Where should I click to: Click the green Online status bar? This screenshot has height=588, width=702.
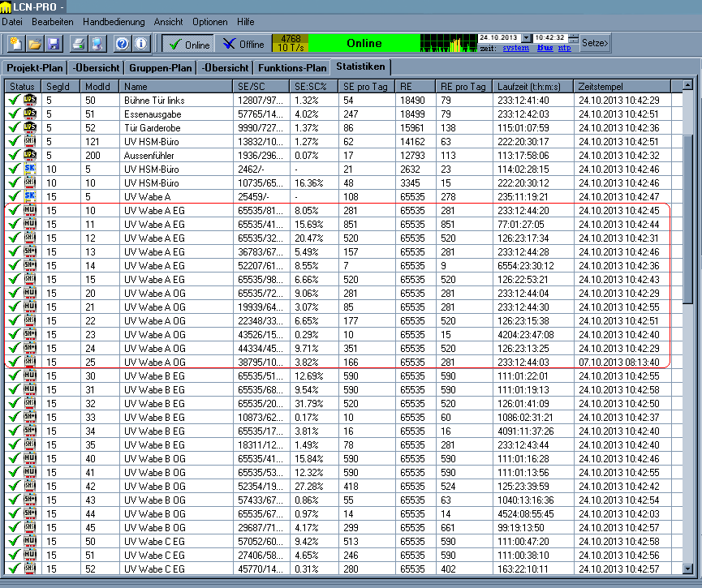pos(364,43)
